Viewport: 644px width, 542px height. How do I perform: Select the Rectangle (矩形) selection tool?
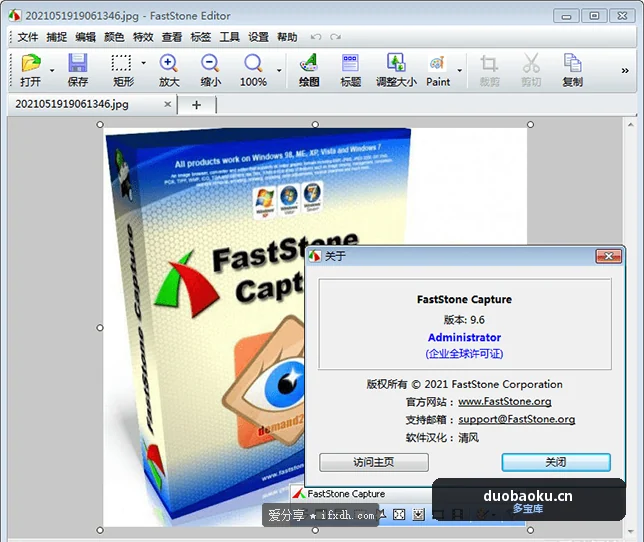(121, 64)
